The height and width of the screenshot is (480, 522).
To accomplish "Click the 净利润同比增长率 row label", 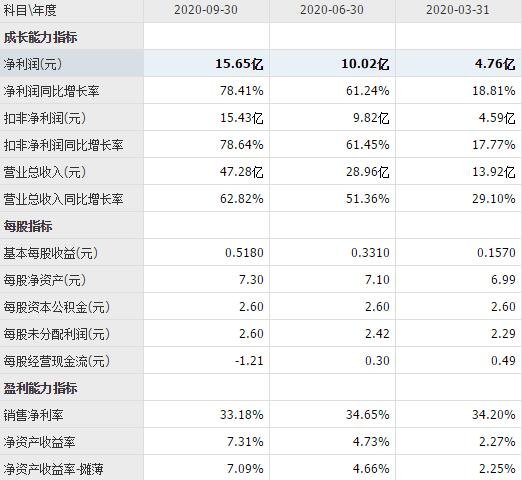I will [51, 91].
